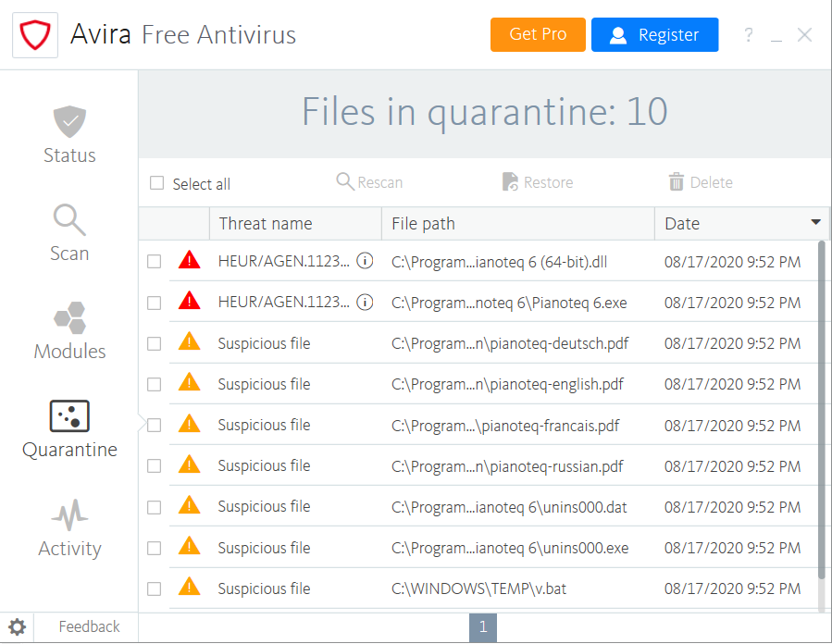This screenshot has width=832, height=644.
Task: Click orange warning icon for unins000.dat
Action: (x=190, y=505)
